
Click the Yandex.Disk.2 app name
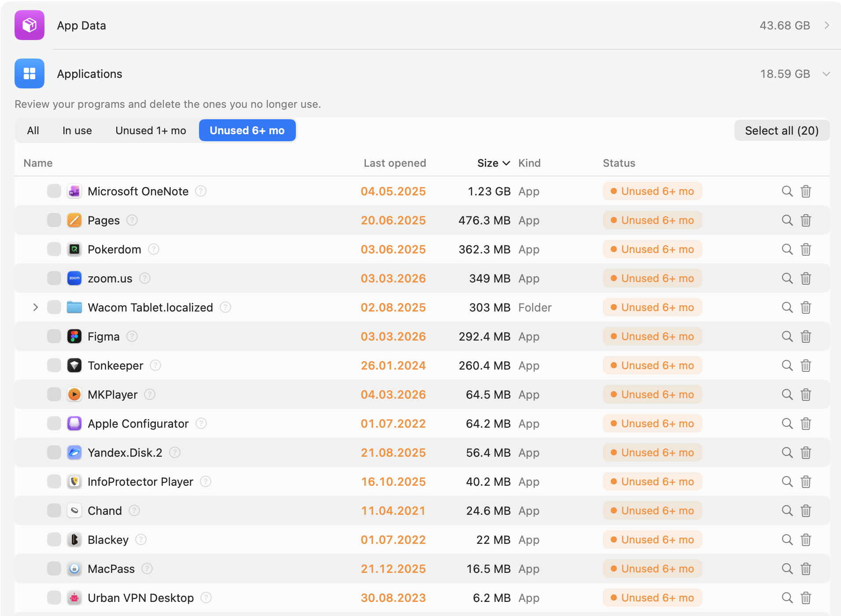point(125,453)
